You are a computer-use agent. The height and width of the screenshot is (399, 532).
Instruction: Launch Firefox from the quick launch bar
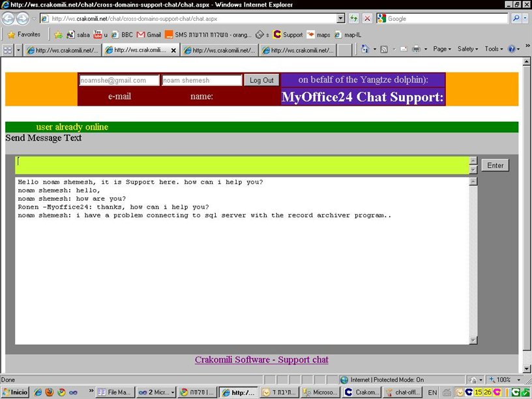[50, 392]
